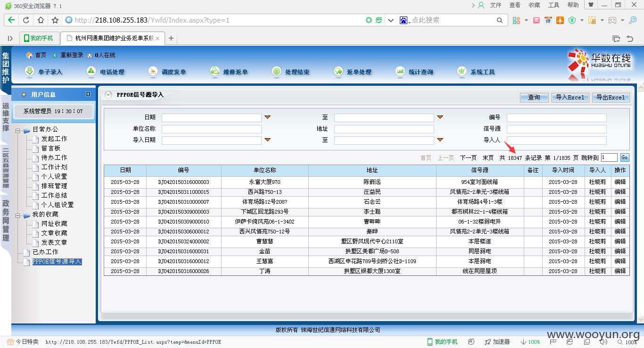Select the 运维支撑 side tab
Screen dimensions: 644x348
[6, 117]
